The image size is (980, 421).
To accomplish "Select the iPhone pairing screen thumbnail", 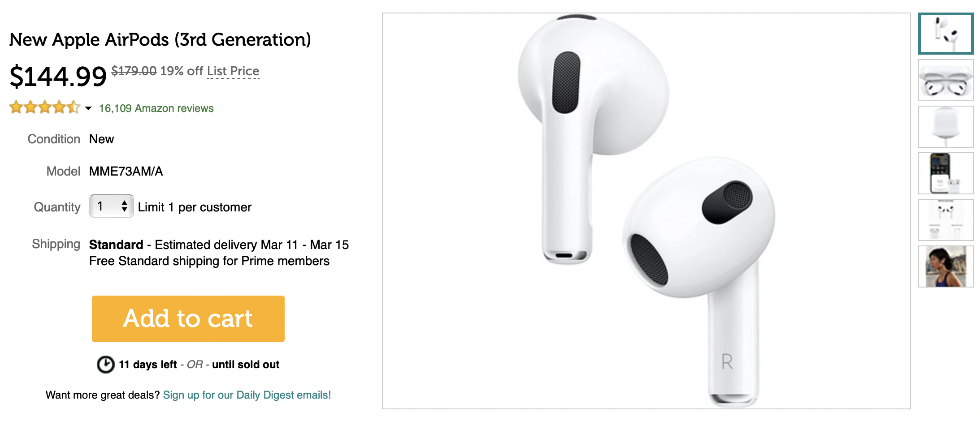I will 945,173.
